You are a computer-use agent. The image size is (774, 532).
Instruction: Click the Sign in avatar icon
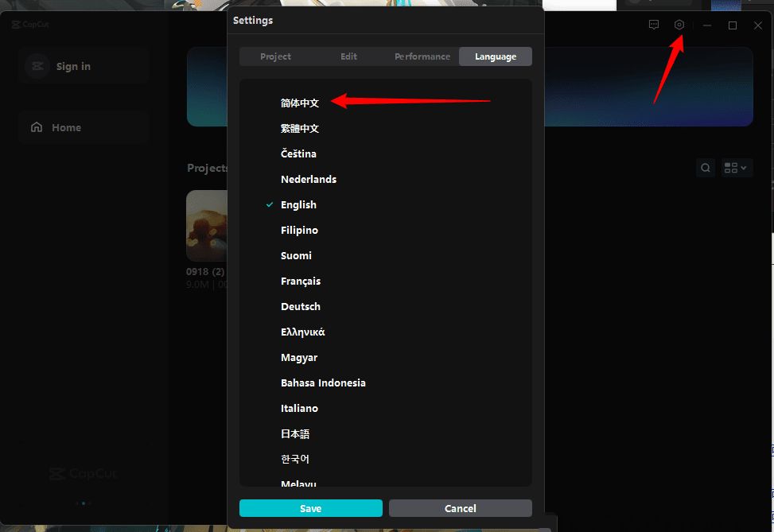click(x=37, y=66)
